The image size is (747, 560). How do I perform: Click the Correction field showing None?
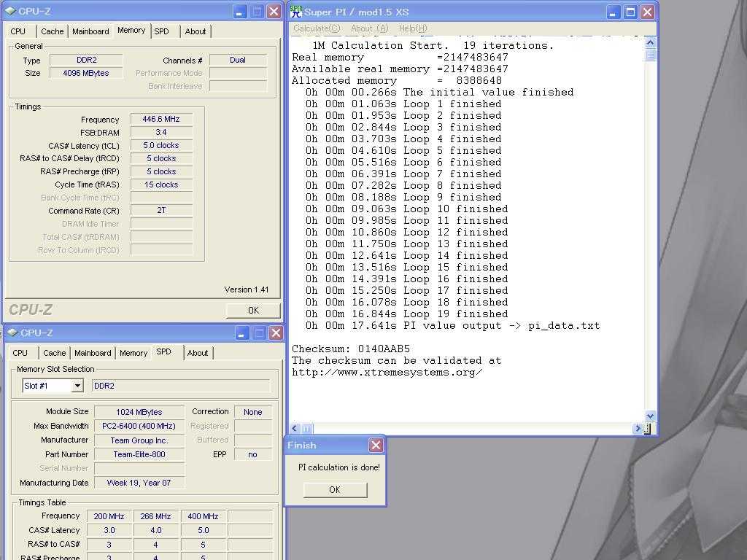click(x=252, y=412)
